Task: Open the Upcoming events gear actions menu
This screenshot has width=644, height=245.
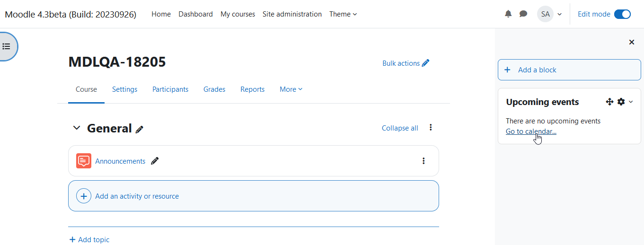Action: (625, 102)
